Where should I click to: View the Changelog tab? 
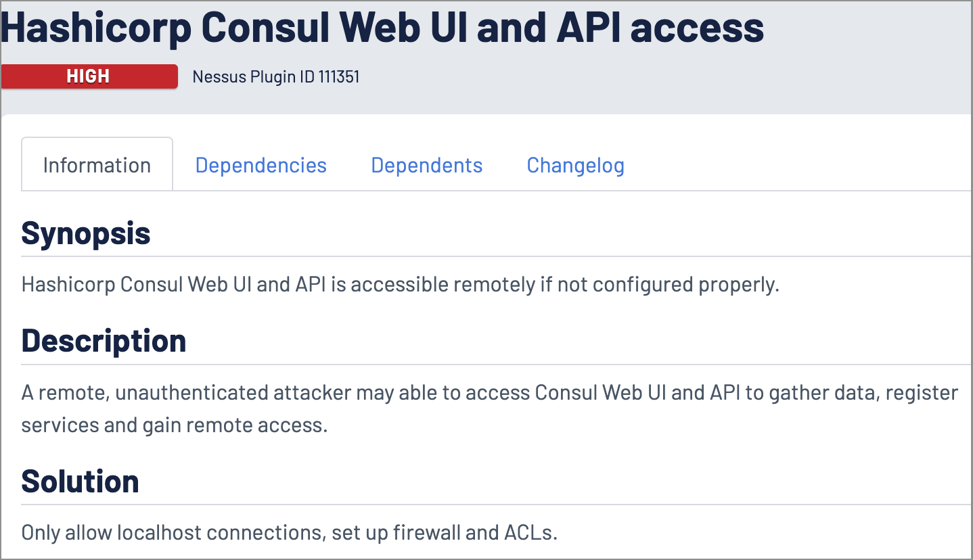click(575, 165)
